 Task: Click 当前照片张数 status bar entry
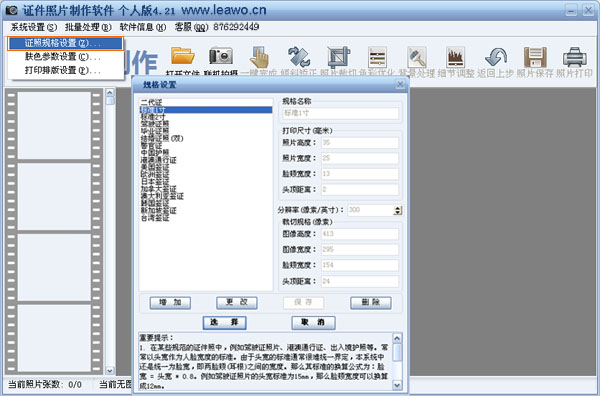click(x=45, y=385)
